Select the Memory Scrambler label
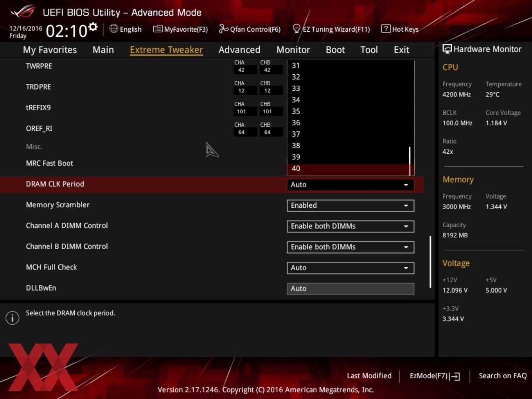 tap(58, 205)
